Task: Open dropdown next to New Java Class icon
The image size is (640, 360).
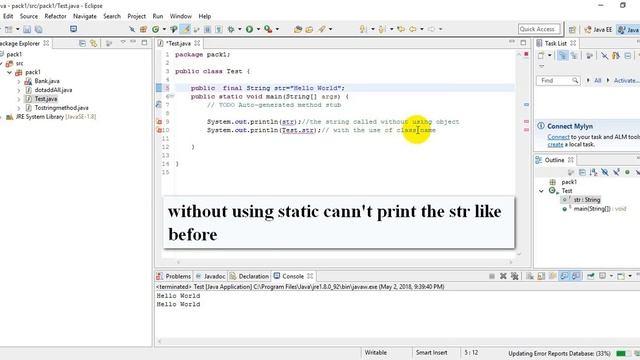Action: [164, 29]
